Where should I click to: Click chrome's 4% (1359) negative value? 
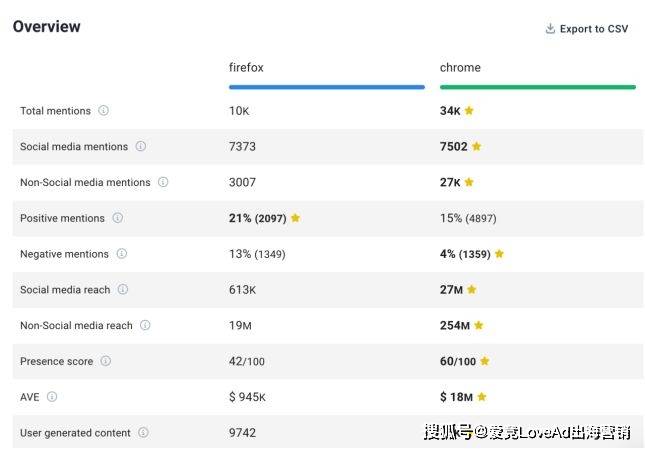coord(465,254)
